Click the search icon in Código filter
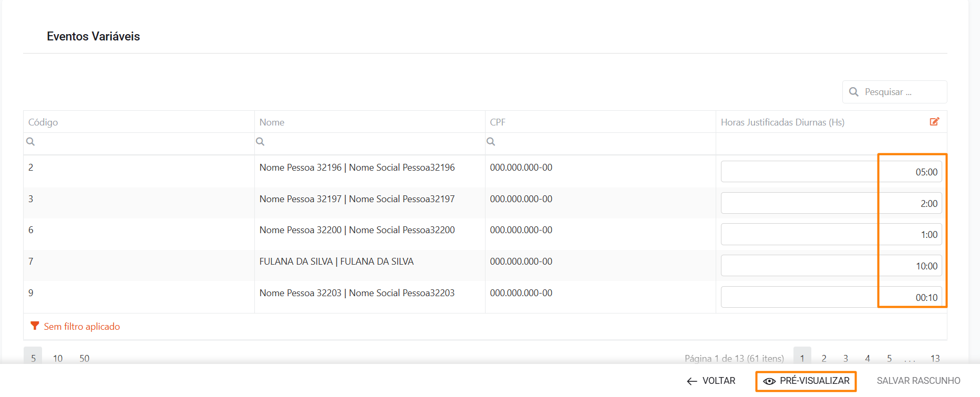The height and width of the screenshot is (397, 980). point(30,142)
